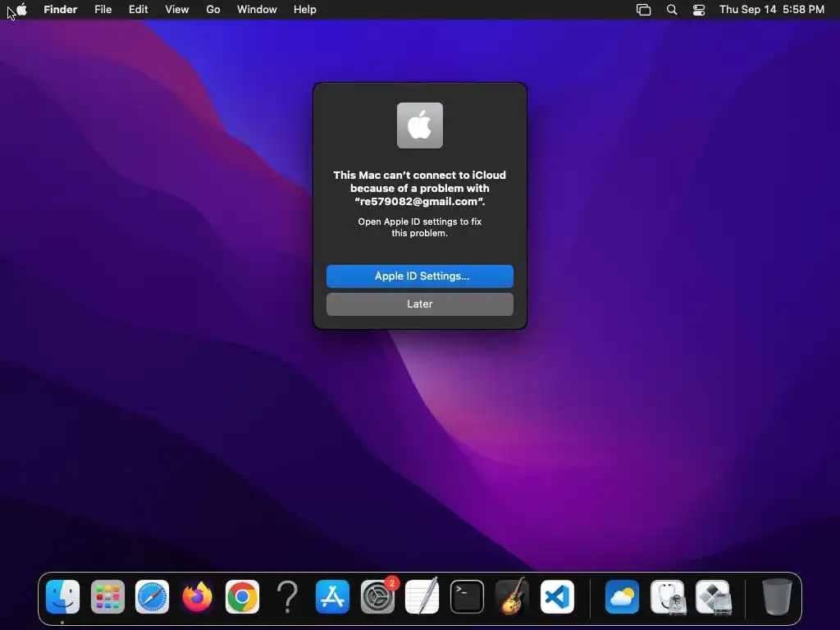Open Terminal from the Dock

pyautogui.click(x=467, y=596)
